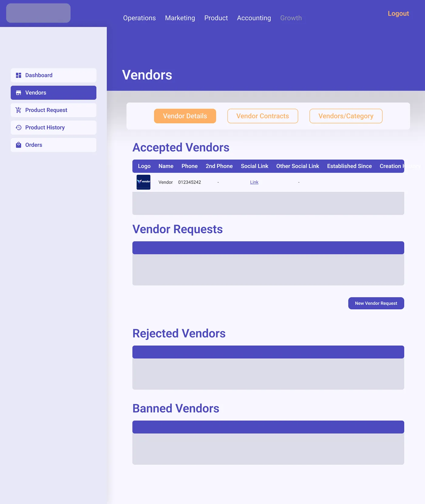Click the 2nd Phone column header
Viewport: 425px width, 504px height.
click(x=219, y=166)
